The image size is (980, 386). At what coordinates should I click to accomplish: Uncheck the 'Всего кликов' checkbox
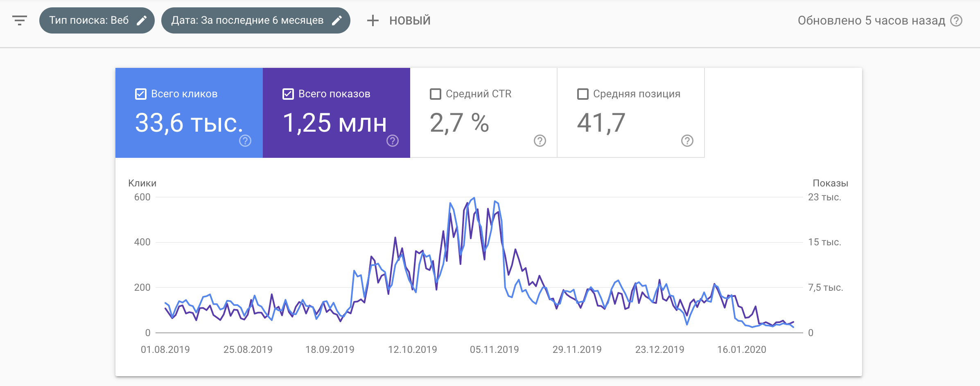click(x=140, y=94)
